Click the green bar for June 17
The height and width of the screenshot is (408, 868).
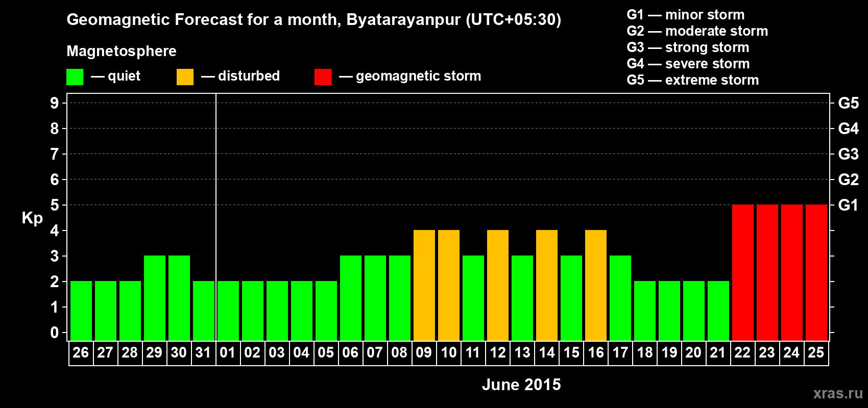(620, 298)
